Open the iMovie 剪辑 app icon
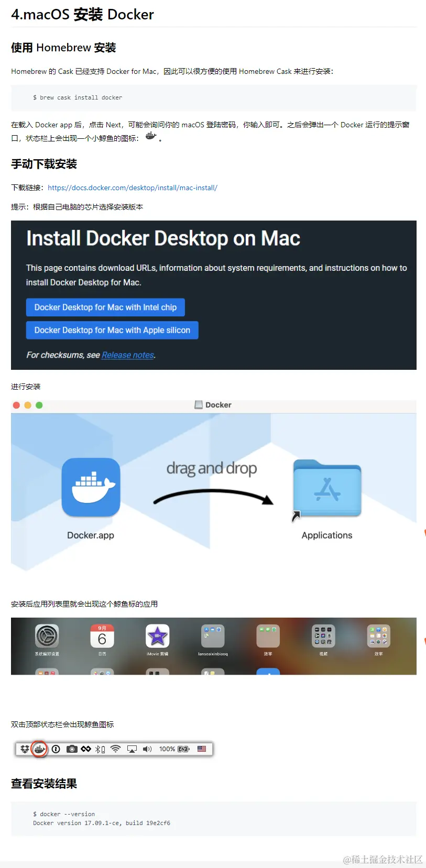426x868 pixels. [x=157, y=636]
